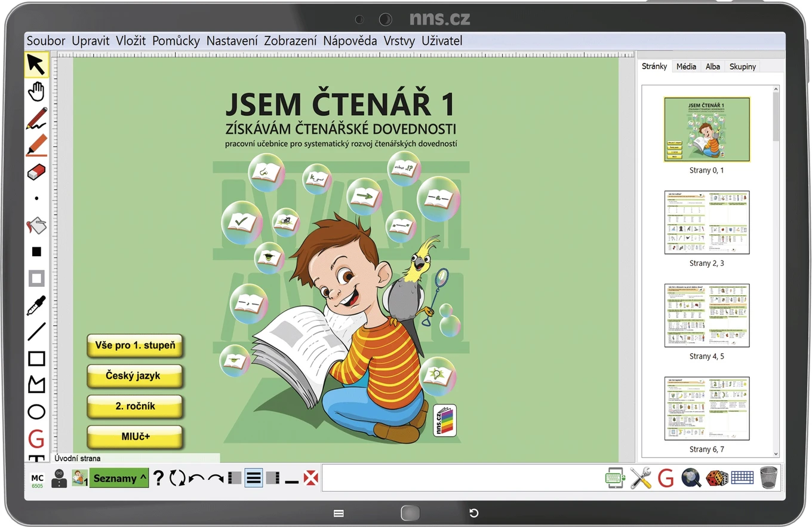This screenshot has height=527, width=812.
Task: Click the MIUč+ yellow button
Action: (134, 437)
